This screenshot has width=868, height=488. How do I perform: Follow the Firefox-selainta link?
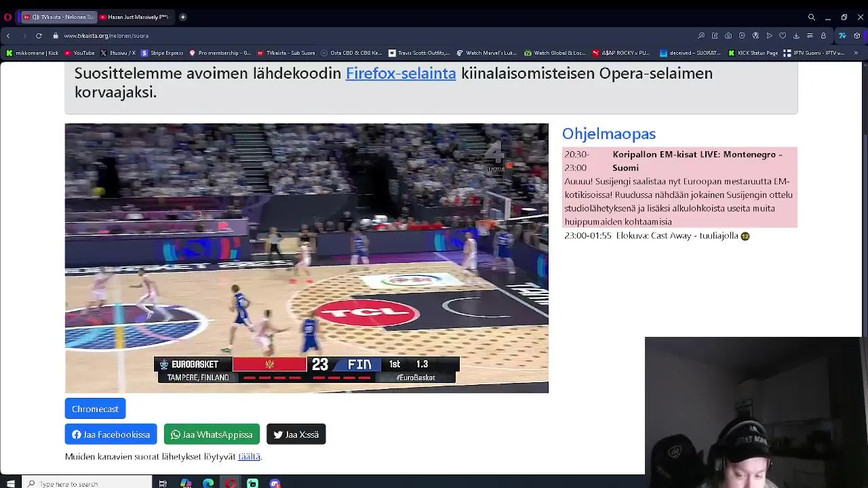coord(401,73)
